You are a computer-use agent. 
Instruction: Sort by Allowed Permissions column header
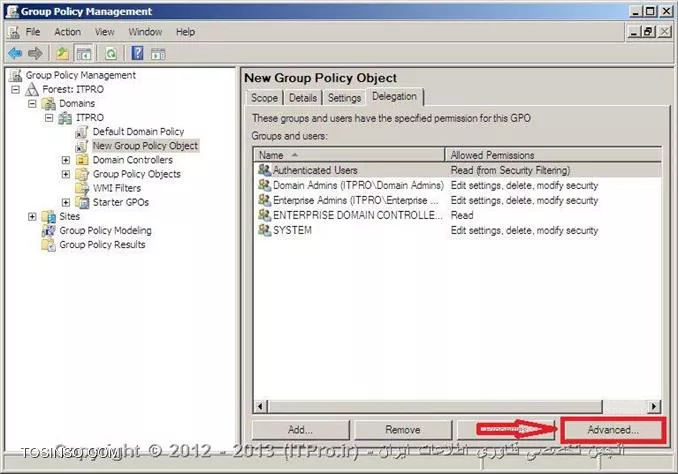pyautogui.click(x=553, y=155)
